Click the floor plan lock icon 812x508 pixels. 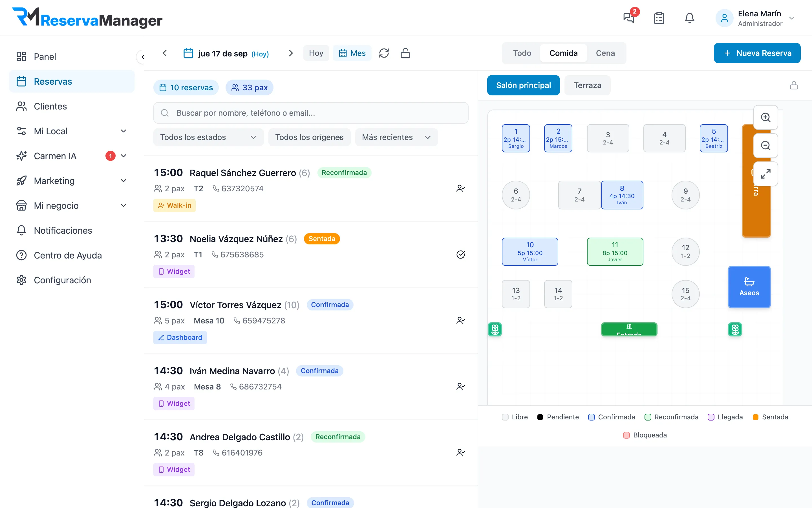pyautogui.click(x=794, y=85)
